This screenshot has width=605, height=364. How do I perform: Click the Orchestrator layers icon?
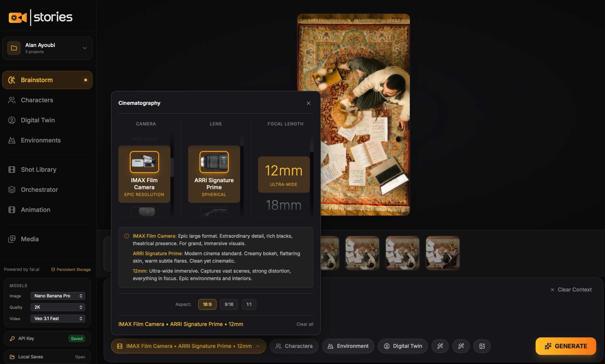[x=12, y=190]
